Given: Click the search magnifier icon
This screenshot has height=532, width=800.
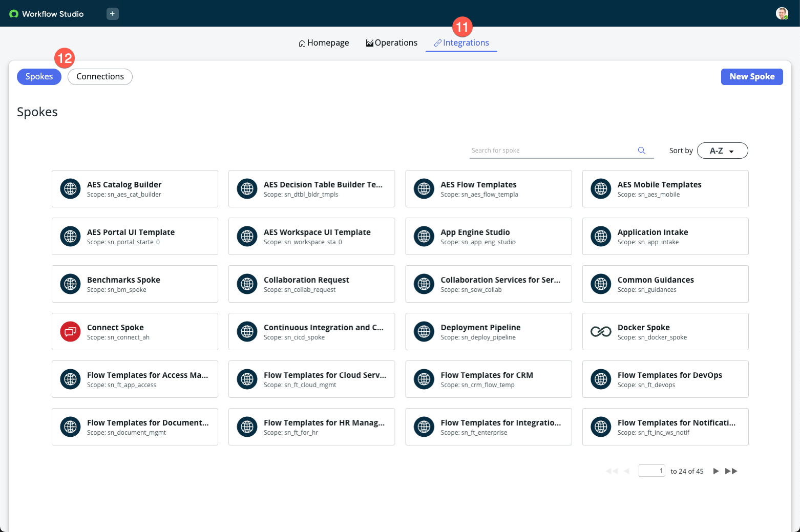Looking at the screenshot, I should [x=641, y=151].
